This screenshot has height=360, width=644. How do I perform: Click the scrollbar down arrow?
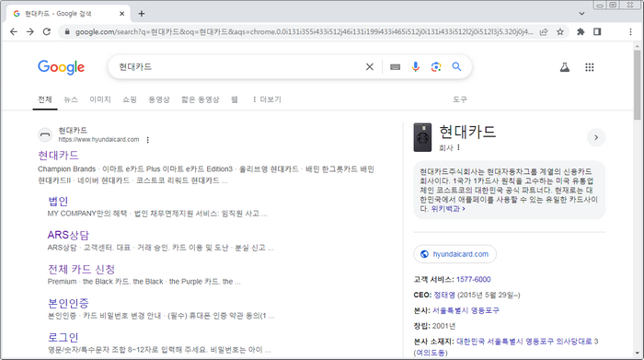(x=637, y=354)
